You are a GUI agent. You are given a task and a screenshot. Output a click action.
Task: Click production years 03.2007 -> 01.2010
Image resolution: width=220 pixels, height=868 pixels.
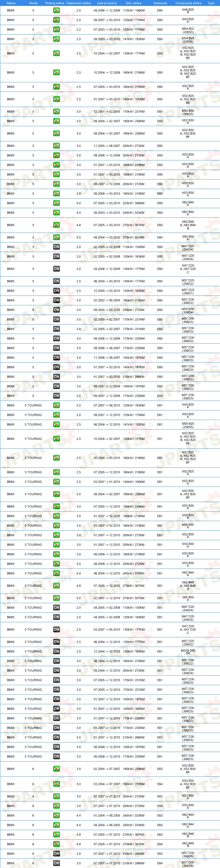(107, 482)
